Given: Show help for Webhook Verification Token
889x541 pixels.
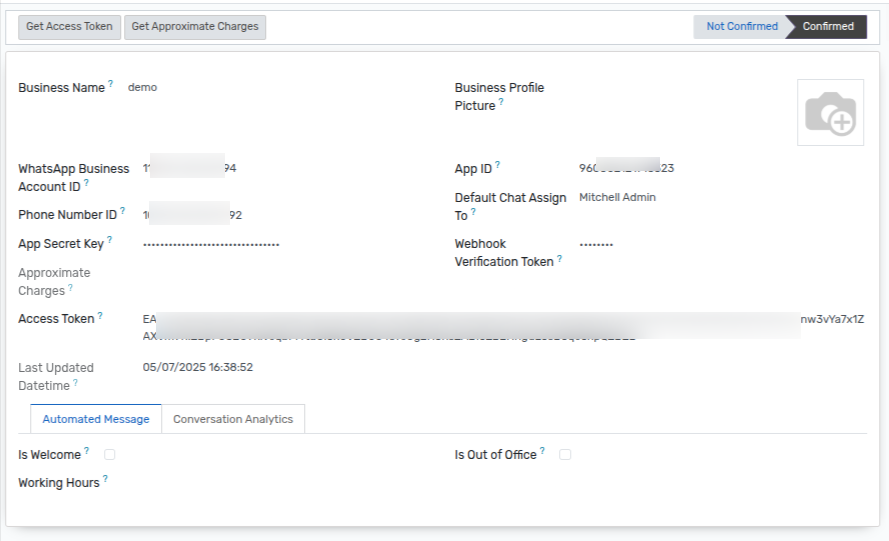Looking at the screenshot, I should [x=560, y=258].
